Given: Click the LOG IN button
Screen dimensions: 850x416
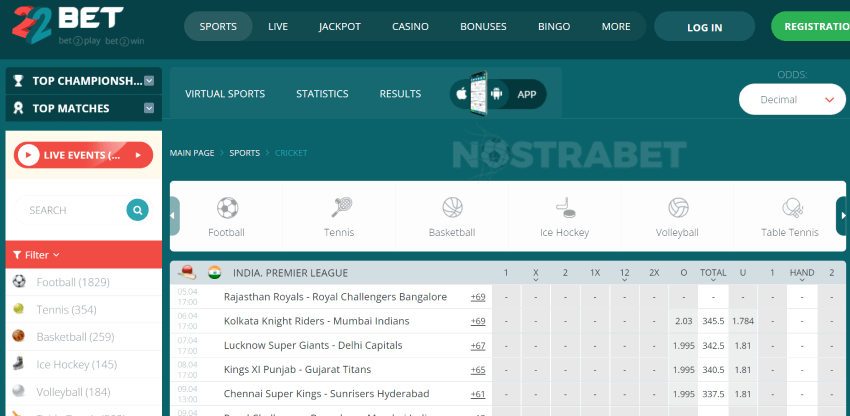Looking at the screenshot, I should click(x=705, y=27).
